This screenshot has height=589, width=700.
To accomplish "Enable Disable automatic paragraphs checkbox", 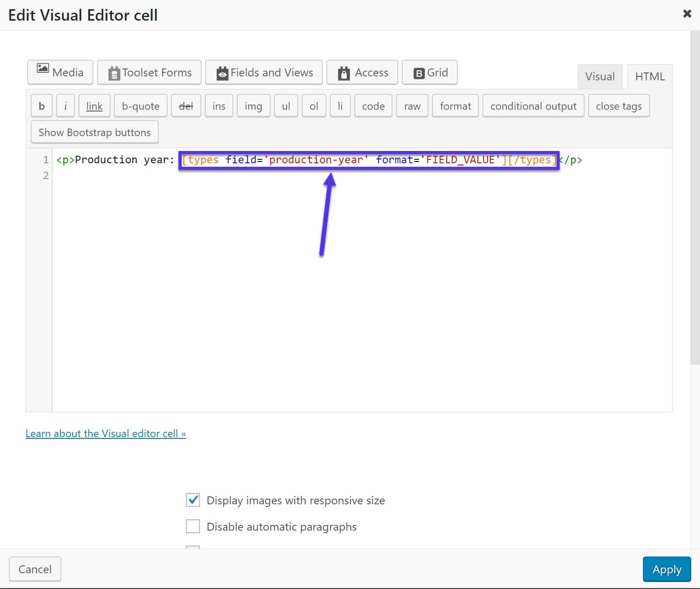I will tap(193, 526).
